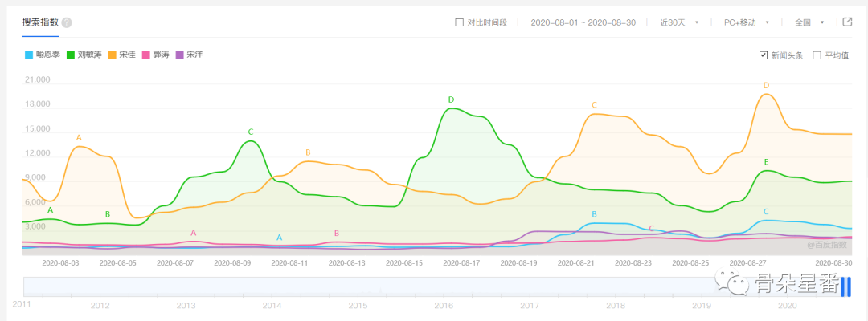868x321 pixels.
Task: Click orange news marker A on 宋佳 line
Action: pyautogui.click(x=79, y=138)
